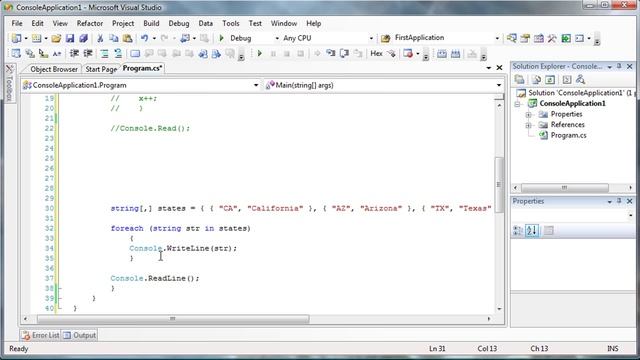
Task: Click the Add New Item icon
Action: [36, 38]
